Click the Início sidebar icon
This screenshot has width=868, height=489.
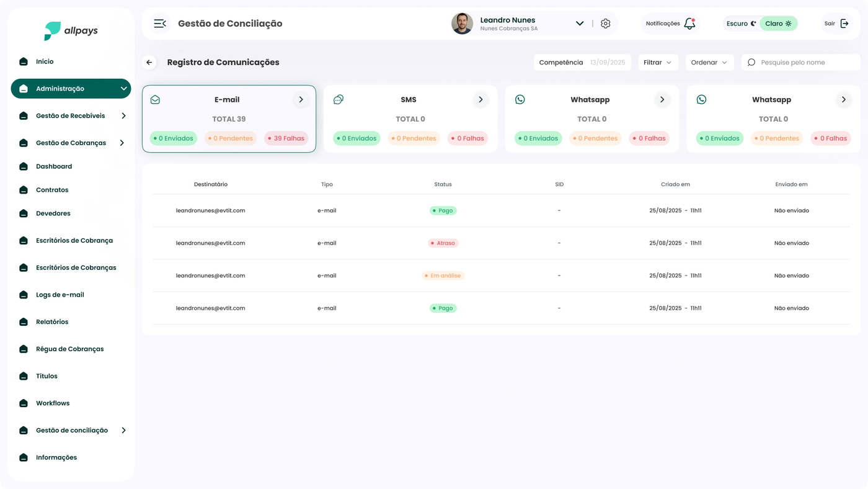click(x=24, y=61)
